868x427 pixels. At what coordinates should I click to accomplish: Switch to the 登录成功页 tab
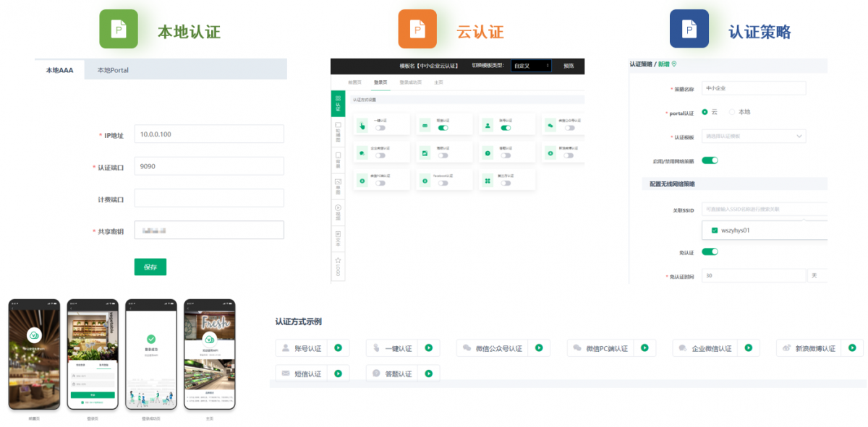(x=411, y=83)
